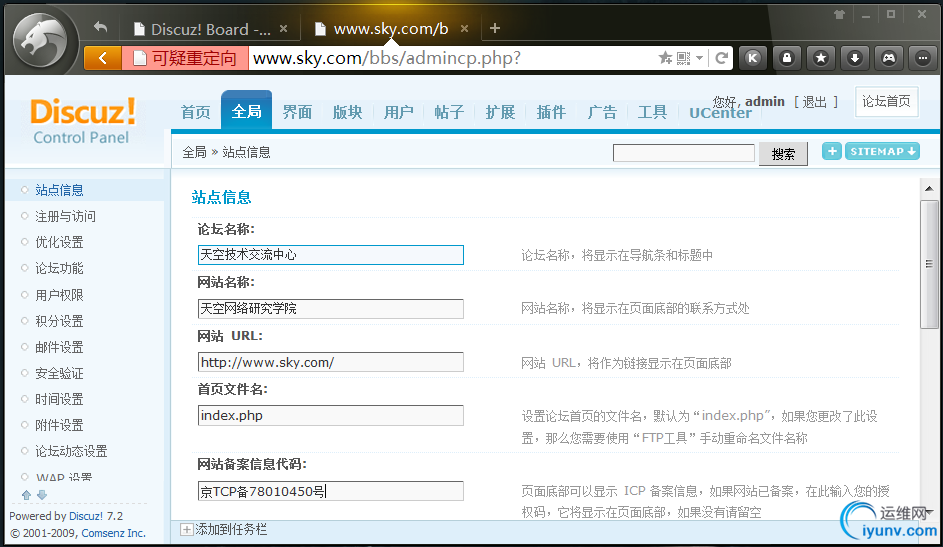The width and height of the screenshot is (943, 547).
Task: Open the dropdown arrow beside QR icon
Action: (x=699, y=58)
